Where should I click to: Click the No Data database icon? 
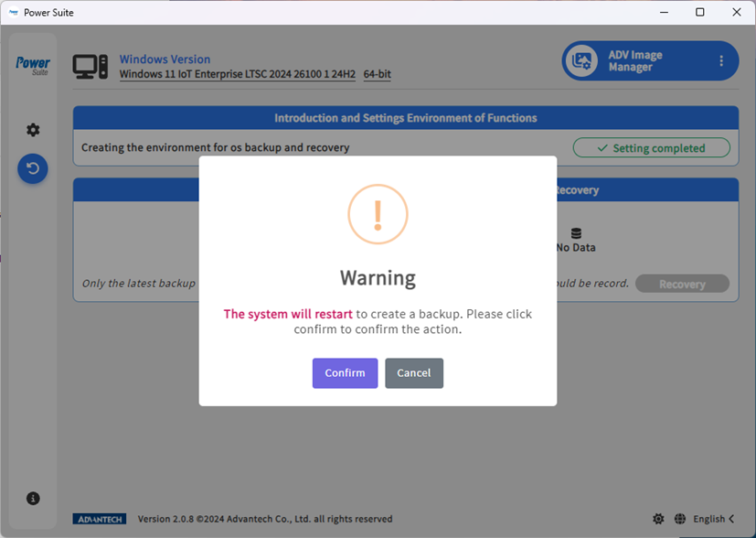(x=576, y=234)
